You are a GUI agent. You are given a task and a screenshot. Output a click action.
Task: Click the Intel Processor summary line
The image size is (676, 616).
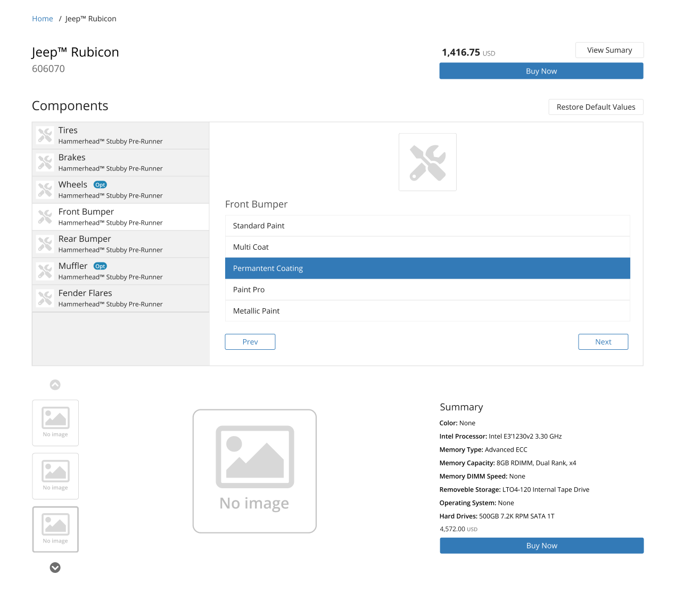click(500, 437)
